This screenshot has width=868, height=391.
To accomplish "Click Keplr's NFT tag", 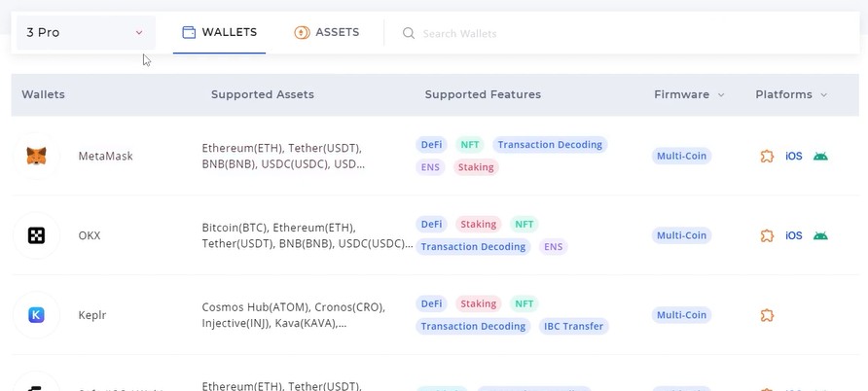I will click(524, 304).
